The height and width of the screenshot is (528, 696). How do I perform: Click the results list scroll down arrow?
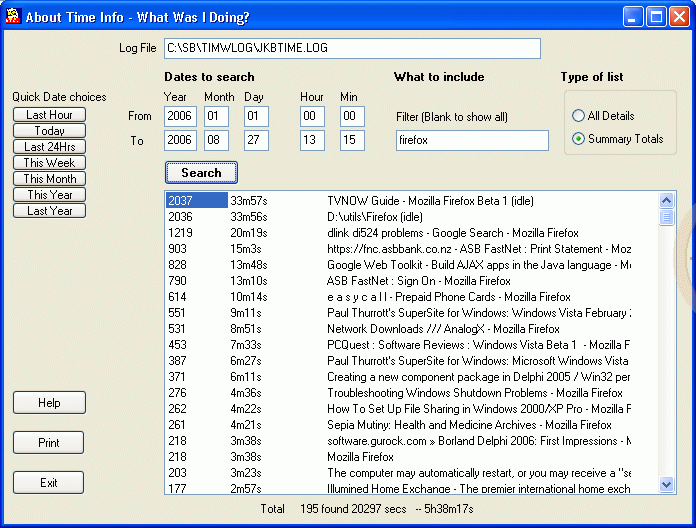click(x=666, y=484)
